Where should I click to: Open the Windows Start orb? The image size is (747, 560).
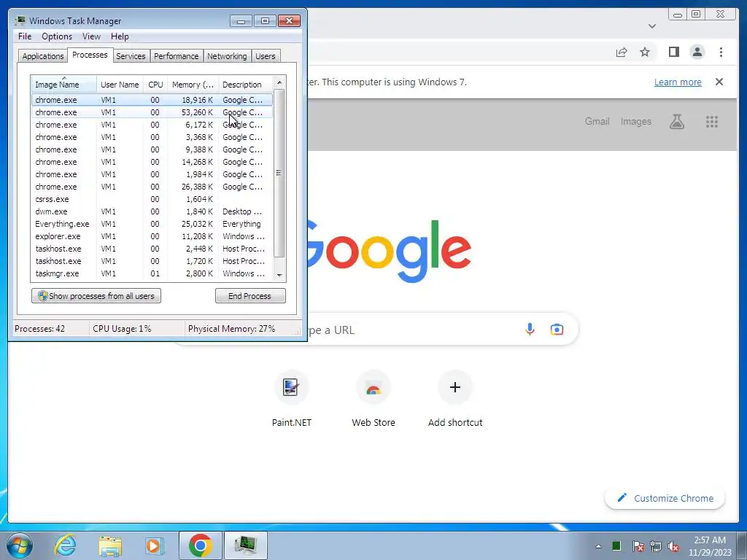tap(20, 545)
